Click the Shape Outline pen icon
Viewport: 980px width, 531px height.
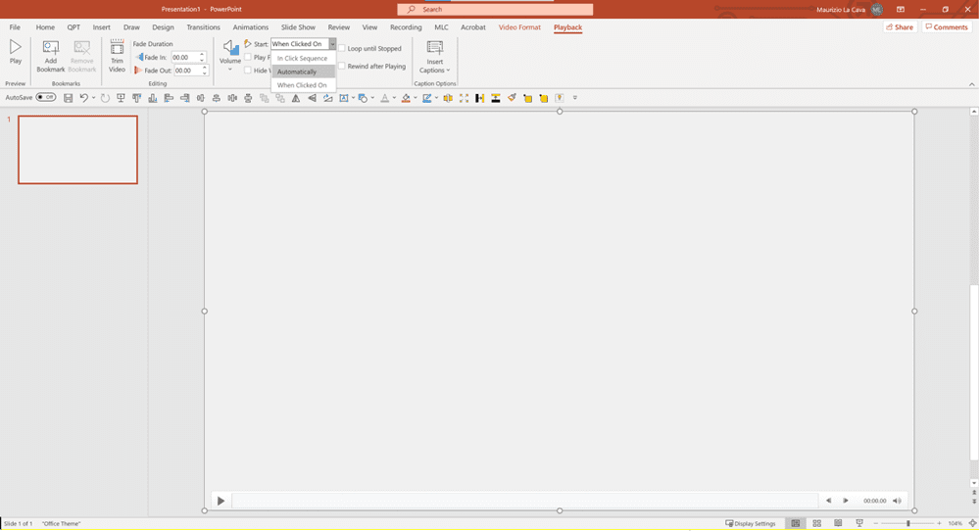[x=427, y=98]
